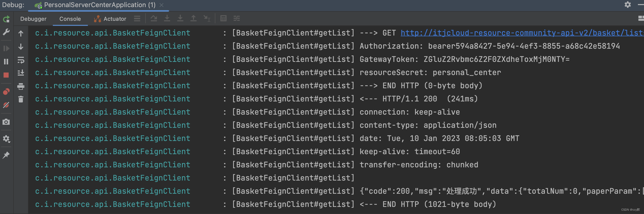Open debug window gear settings
The height and width of the screenshot is (214, 644).
[628, 5]
